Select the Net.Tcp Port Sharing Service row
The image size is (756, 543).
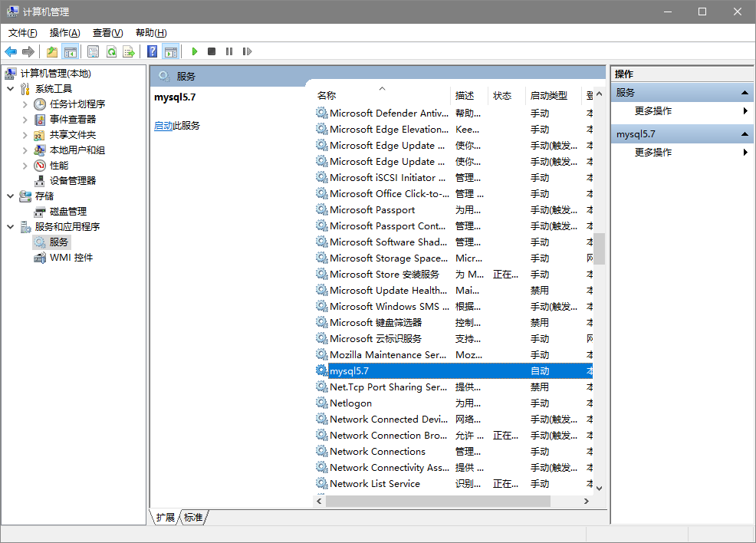454,387
